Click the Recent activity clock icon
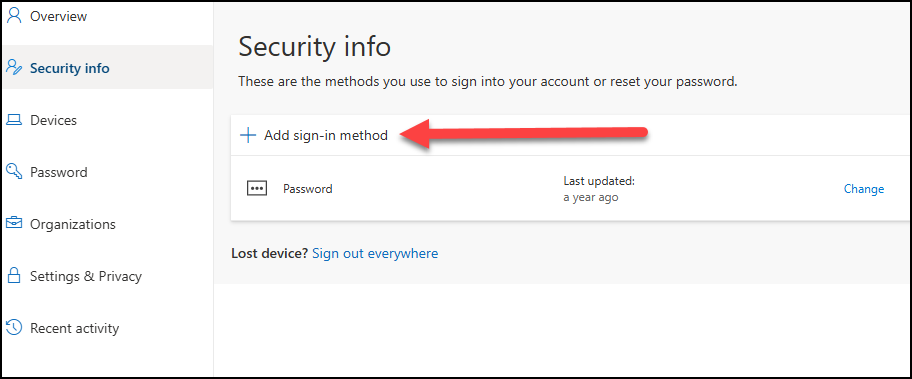Image resolution: width=912 pixels, height=379 pixels. pyautogui.click(x=13, y=327)
